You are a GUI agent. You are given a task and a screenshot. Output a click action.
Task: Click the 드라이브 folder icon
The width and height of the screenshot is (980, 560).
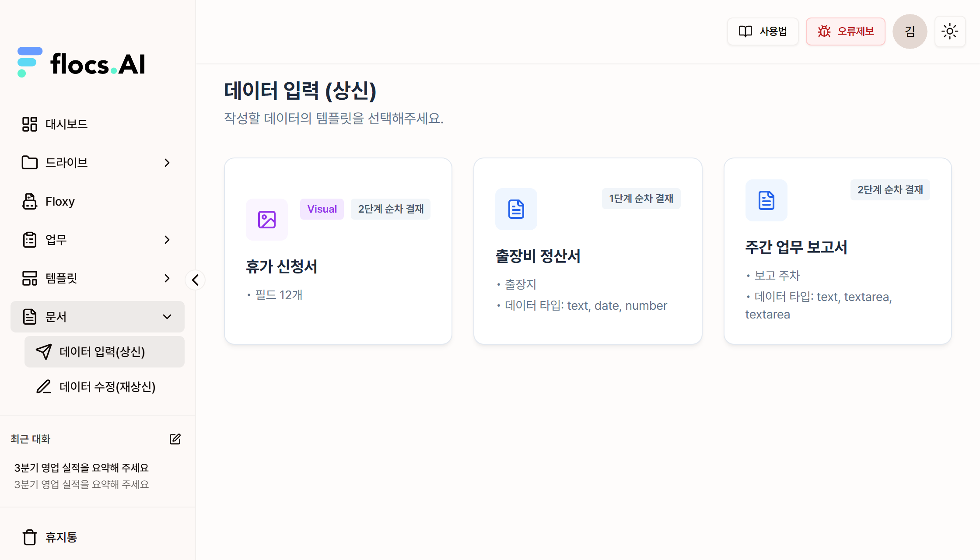pos(30,163)
